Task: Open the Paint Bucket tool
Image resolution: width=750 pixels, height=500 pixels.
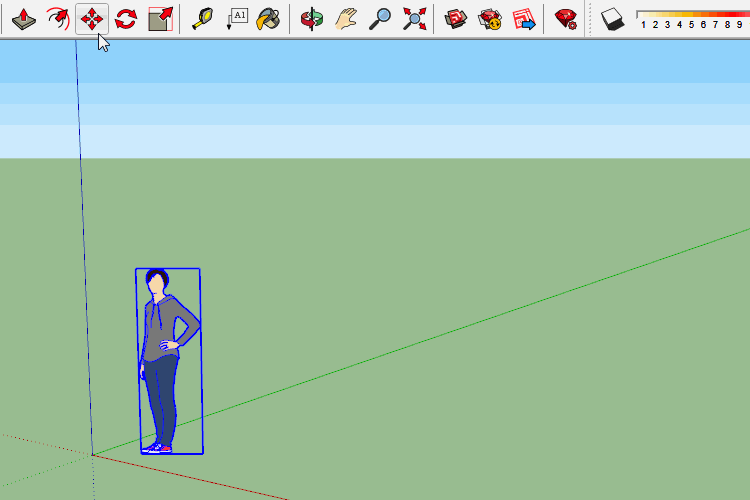Action: (x=268, y=18)
